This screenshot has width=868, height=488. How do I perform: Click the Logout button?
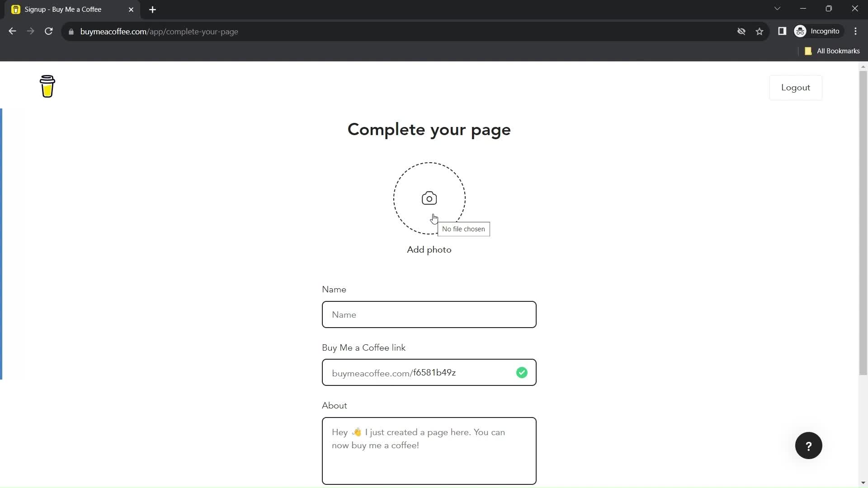(x=796, y=88)
